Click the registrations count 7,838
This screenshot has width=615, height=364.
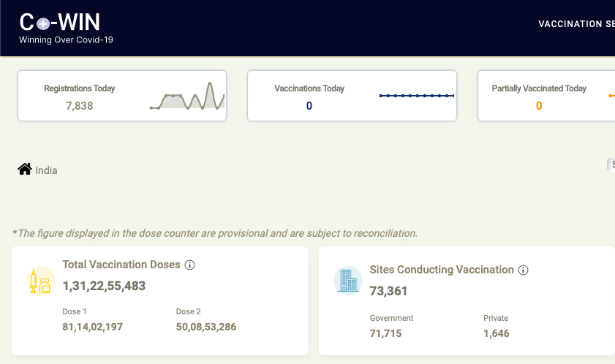click(79, 106)
